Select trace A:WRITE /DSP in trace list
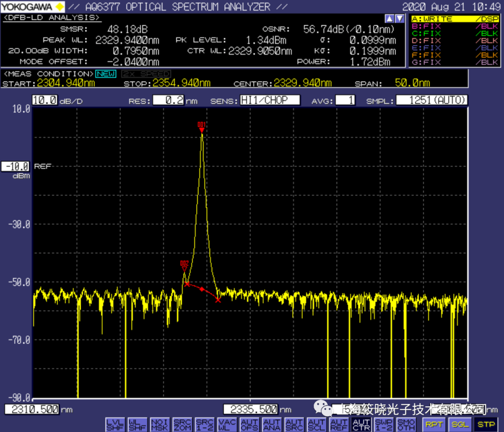The height and width of the screenshot is (432, 504). click(x=455, y=19)
